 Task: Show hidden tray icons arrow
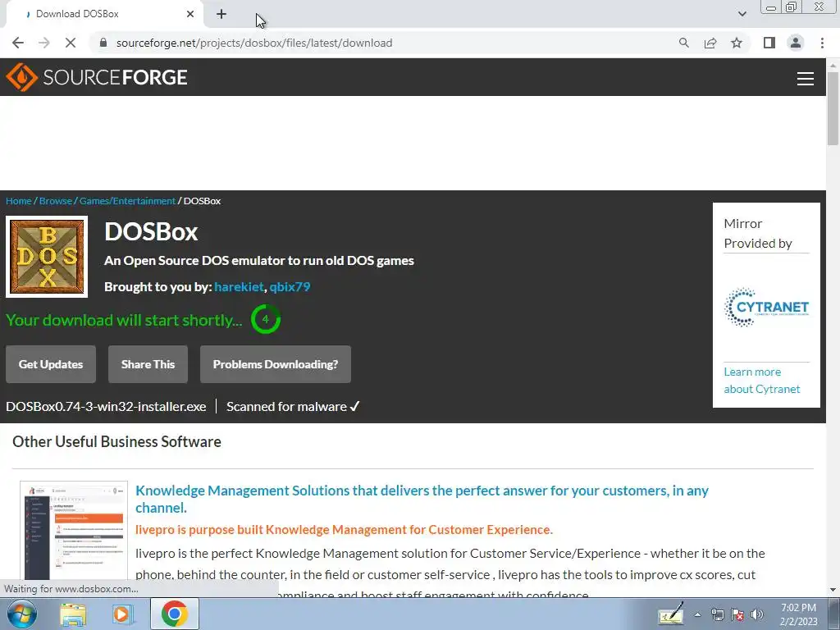[x=697, y=614]
